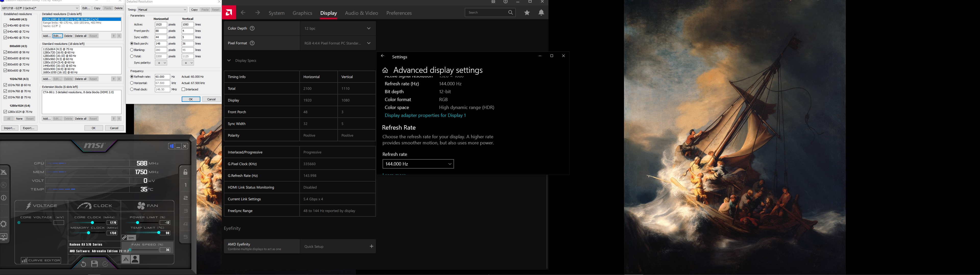Select the Horizontal frequency radio button
Screen dimensions: 980x275
[x=132, y=83]
